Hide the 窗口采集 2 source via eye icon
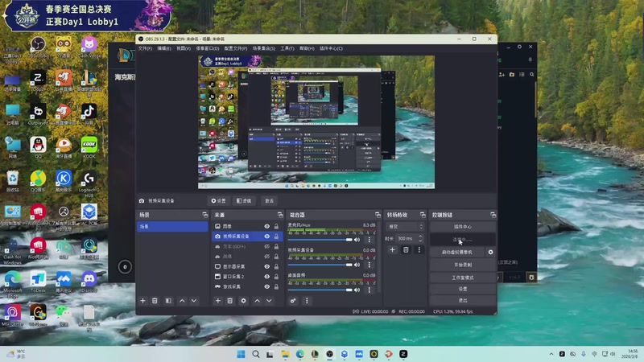Screen dimensions: 644x362 267,277
